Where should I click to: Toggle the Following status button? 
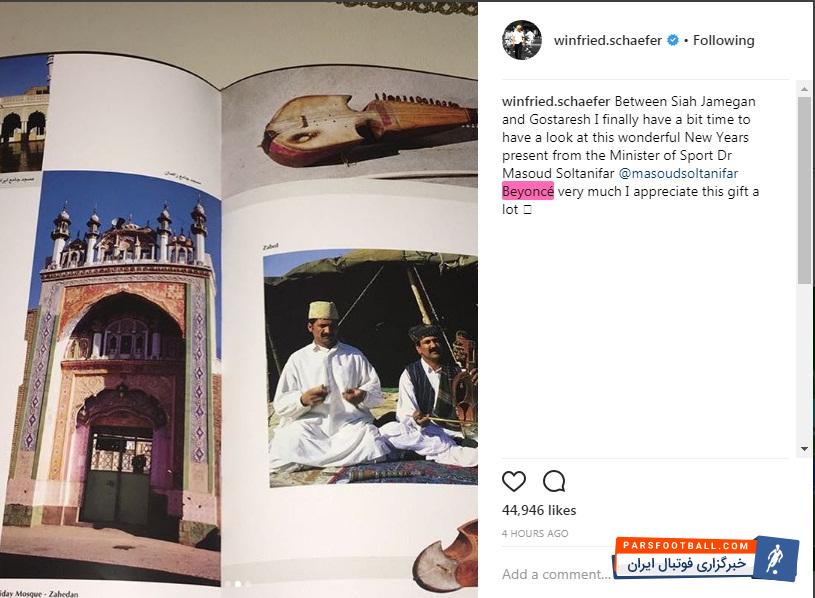(724, 40)
